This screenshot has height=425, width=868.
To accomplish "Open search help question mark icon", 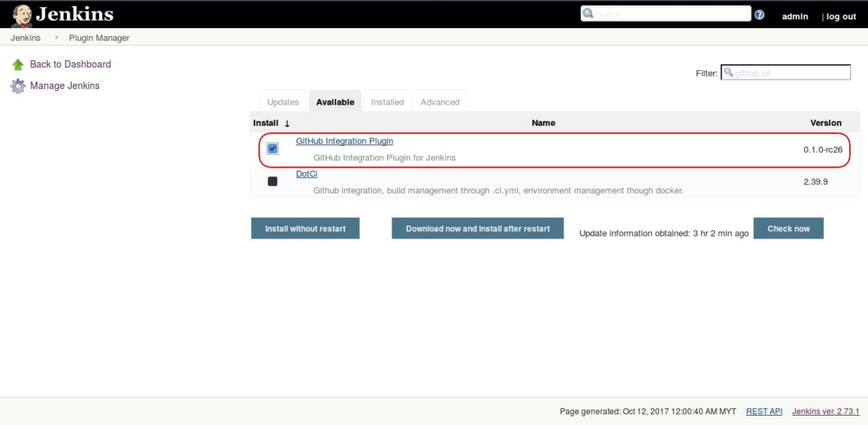I will click(759, 14).
